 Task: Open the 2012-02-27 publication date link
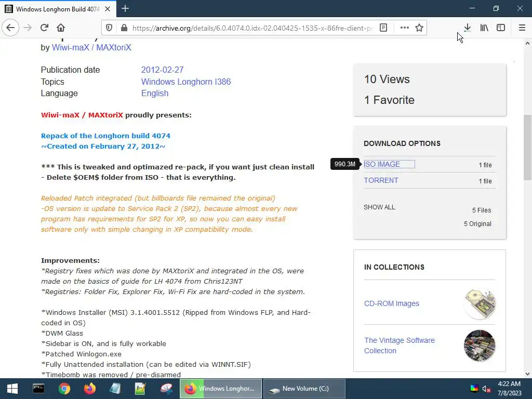162,70
